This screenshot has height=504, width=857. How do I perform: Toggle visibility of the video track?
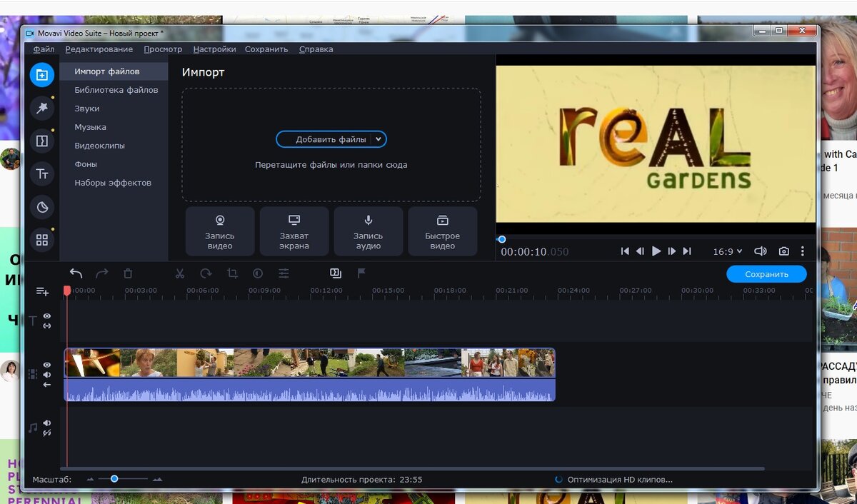(x=47, y=365)
